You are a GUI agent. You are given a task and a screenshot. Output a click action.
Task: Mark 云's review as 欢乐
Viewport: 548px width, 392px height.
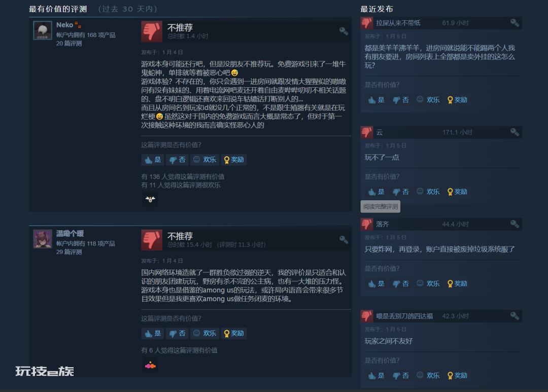click(428, 192)
